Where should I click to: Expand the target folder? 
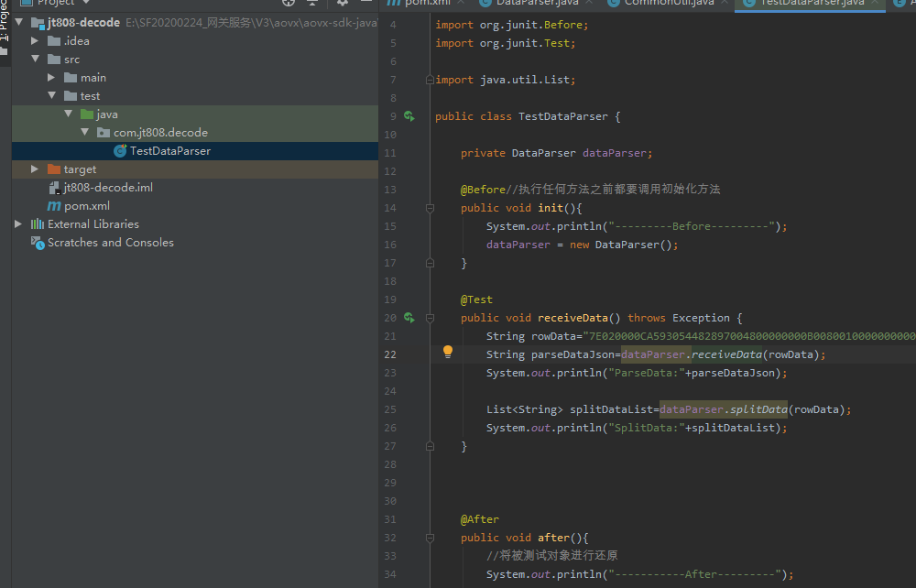(x=35, y=169)
